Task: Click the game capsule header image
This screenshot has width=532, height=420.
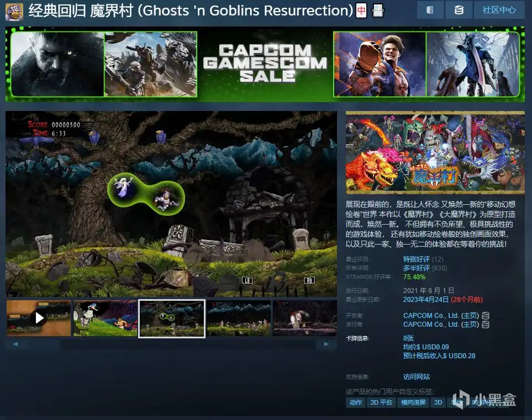Action: pos(435,152)
